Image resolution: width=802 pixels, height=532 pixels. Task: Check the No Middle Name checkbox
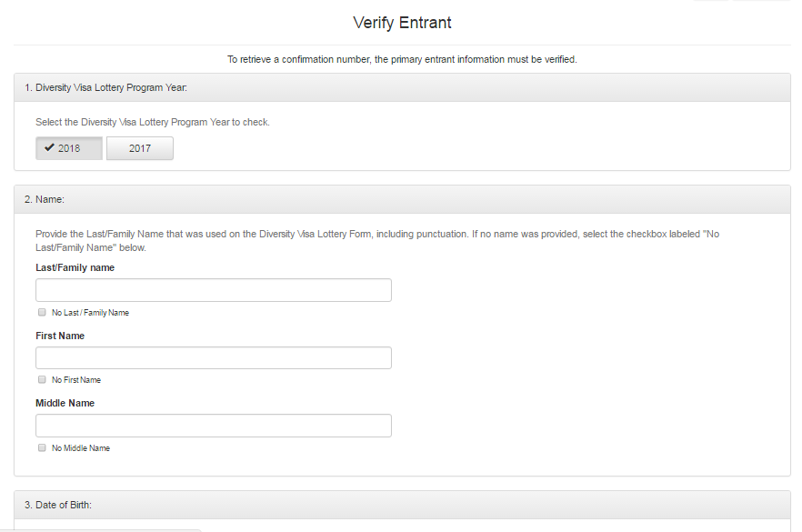(42, 447)
